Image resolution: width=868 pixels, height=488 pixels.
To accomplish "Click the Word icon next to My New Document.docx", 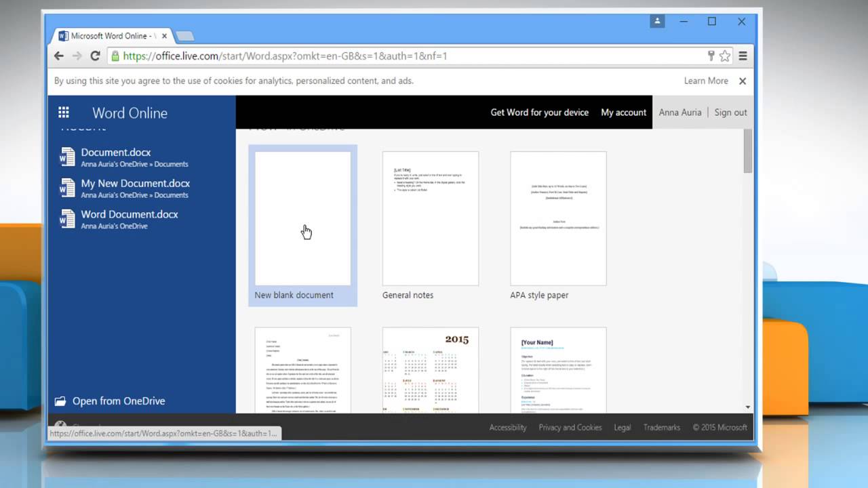I will pos(67,188).
